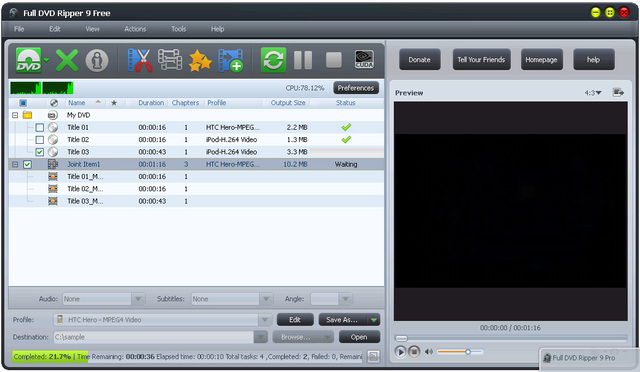The image size is (640, 372).
Task: Sort by the Duration column
Action: [151, 103]
